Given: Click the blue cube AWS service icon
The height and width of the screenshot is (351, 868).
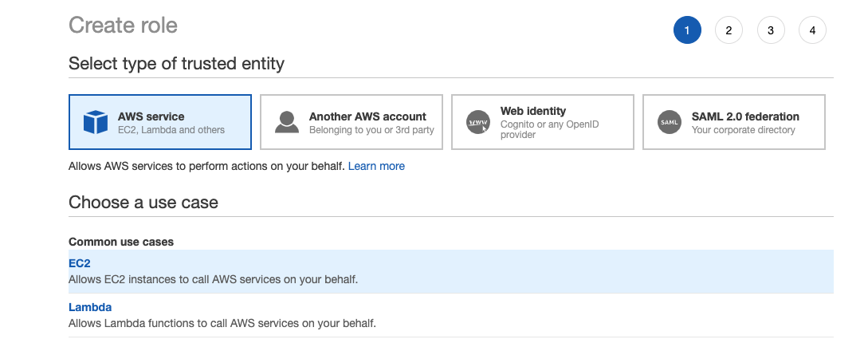Looking at the screenshot, I should click(x=96, y=123).
